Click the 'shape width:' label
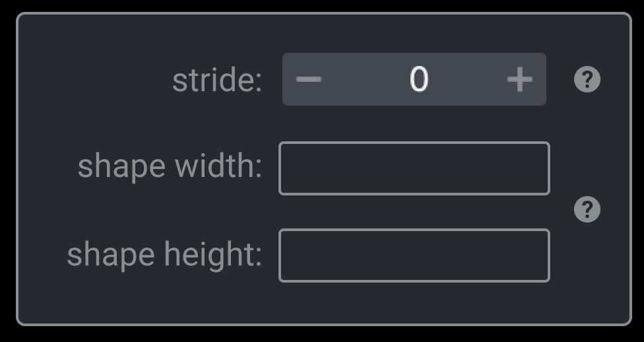This screenshot has width=644, height=342. 170,166
